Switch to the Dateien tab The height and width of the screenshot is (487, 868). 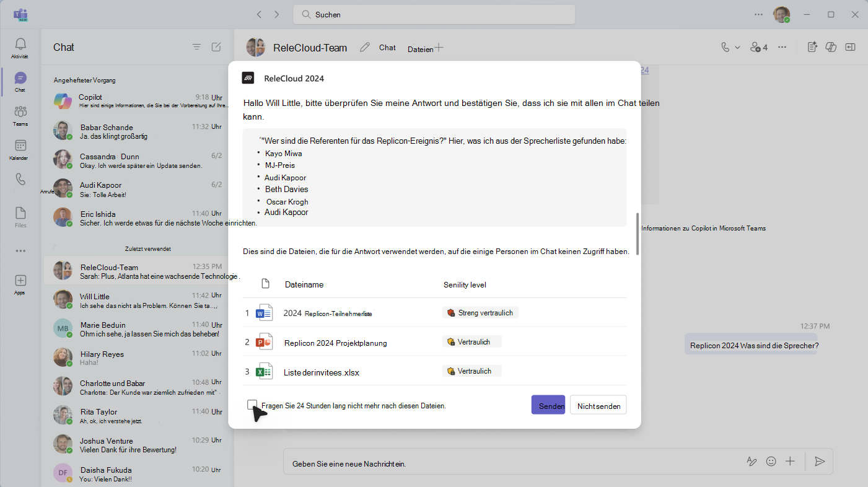click(420, 50)
